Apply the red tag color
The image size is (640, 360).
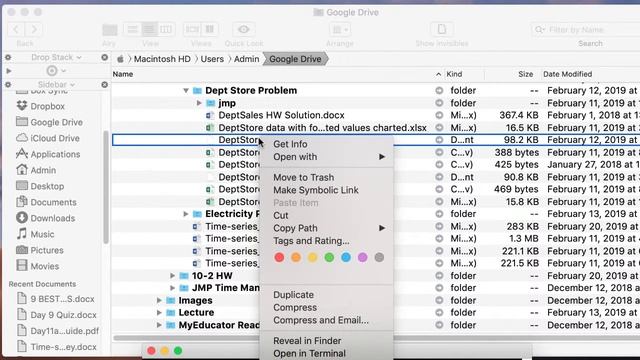tap(279, 258)
